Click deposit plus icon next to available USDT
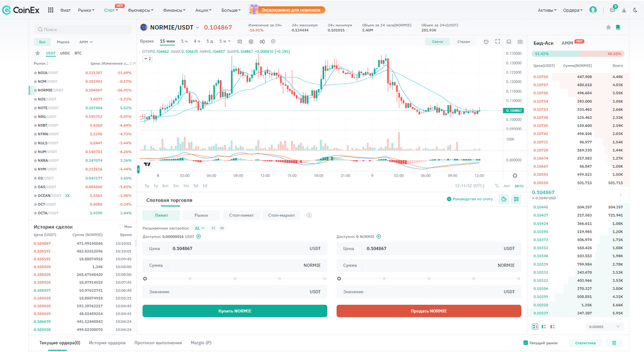Screen dimensions: 644x352 [199, 236]
